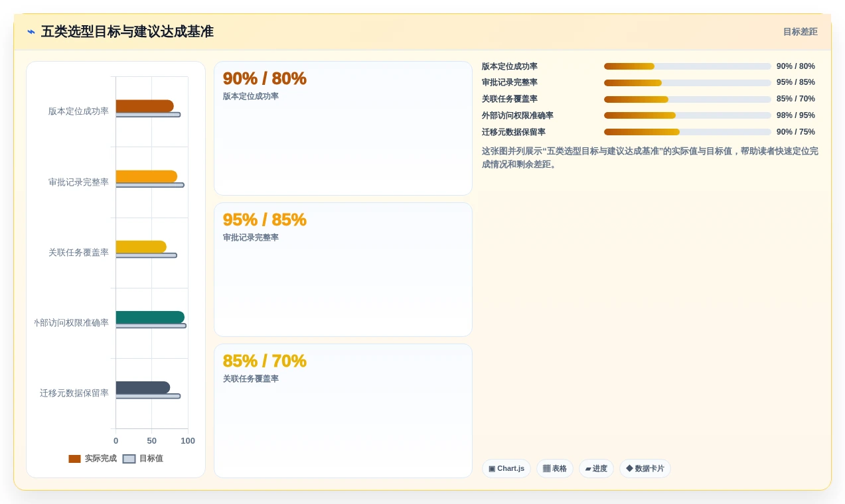The width and height of the screenshot is (845, 504).
Task: Open the 95% / 85% data card
Action: [343, 269]
